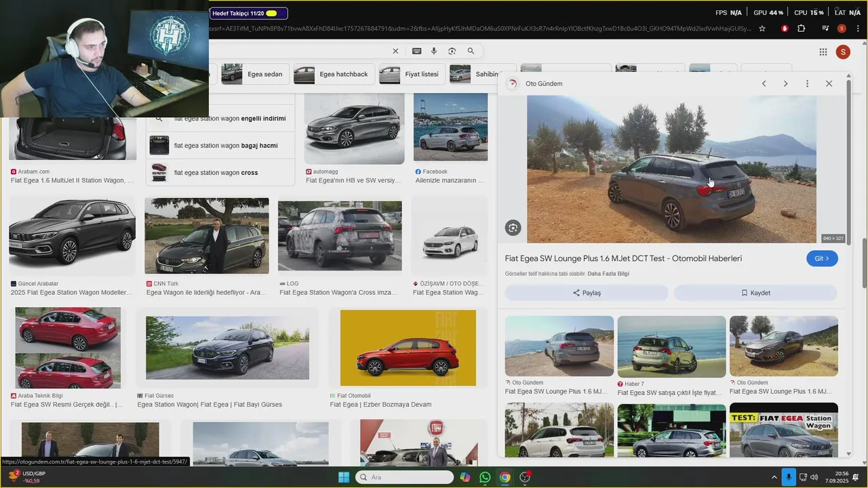Open the Google apps grid
Image resolution: width=868 pixels, height=488 pixels.
point(823,52)
